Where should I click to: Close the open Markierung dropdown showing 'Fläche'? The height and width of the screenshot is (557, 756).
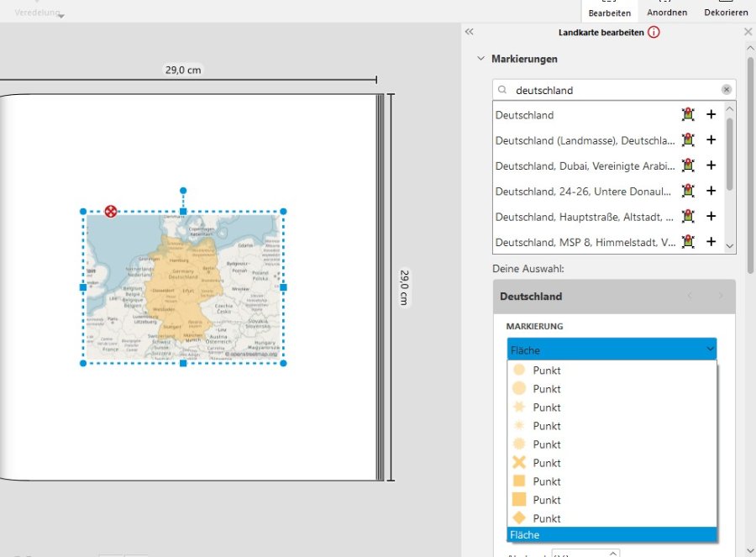coord(711,349)
